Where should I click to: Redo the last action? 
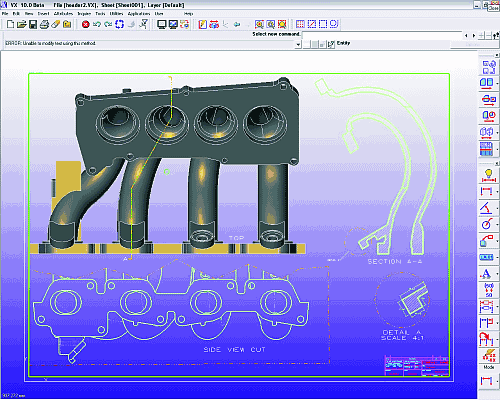pyautogui.click(x=108, y=24)
